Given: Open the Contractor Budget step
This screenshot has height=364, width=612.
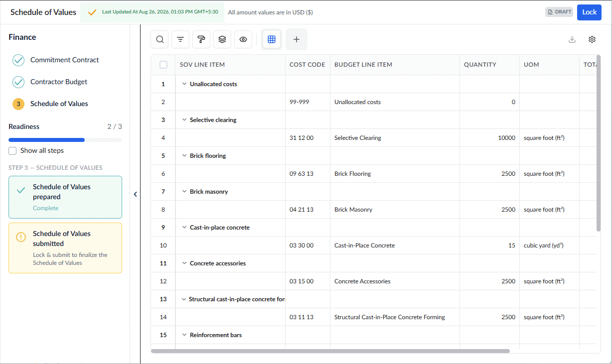Looking at the screenshot, I should (59, 82).
